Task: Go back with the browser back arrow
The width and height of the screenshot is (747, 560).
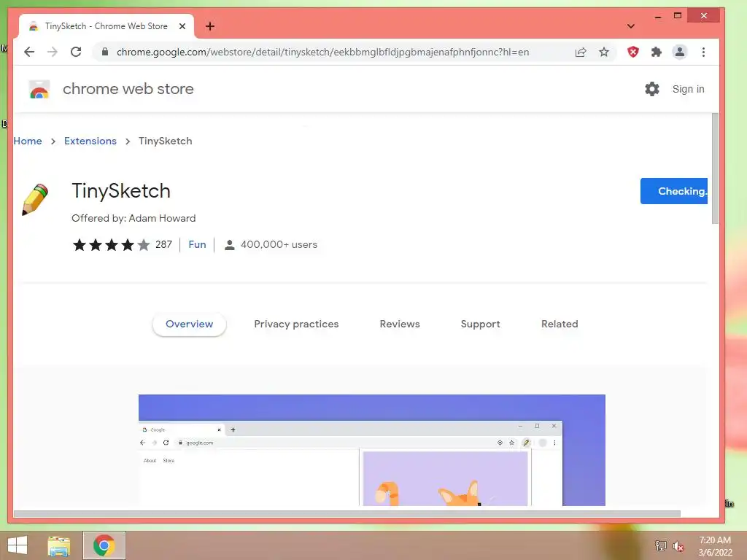Action: click(29, 52)
